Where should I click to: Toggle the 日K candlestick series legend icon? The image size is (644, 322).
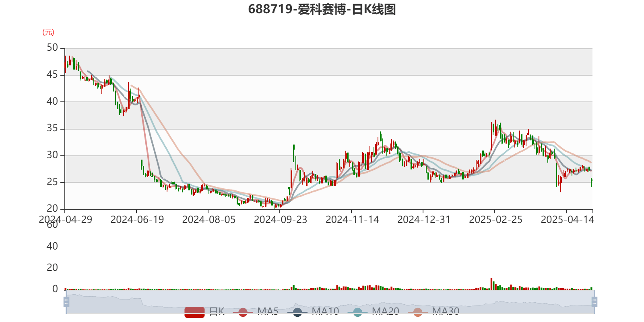pyautogui.click(x=194, y=312)
